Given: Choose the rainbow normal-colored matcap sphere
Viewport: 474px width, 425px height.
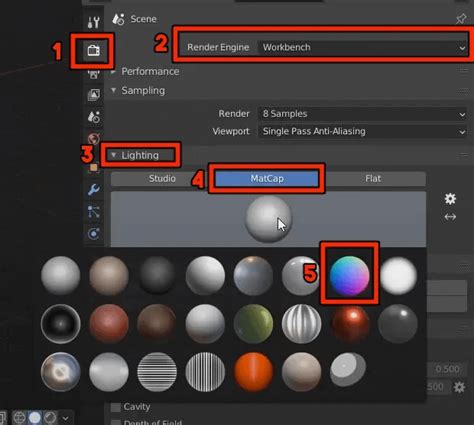Looking at the screenshot, I should coord(349,276).
